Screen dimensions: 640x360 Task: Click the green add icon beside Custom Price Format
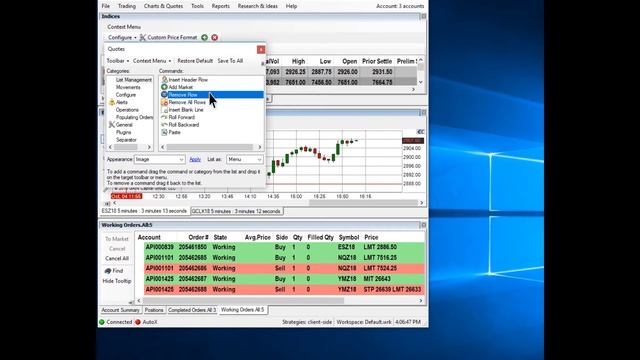204,38
